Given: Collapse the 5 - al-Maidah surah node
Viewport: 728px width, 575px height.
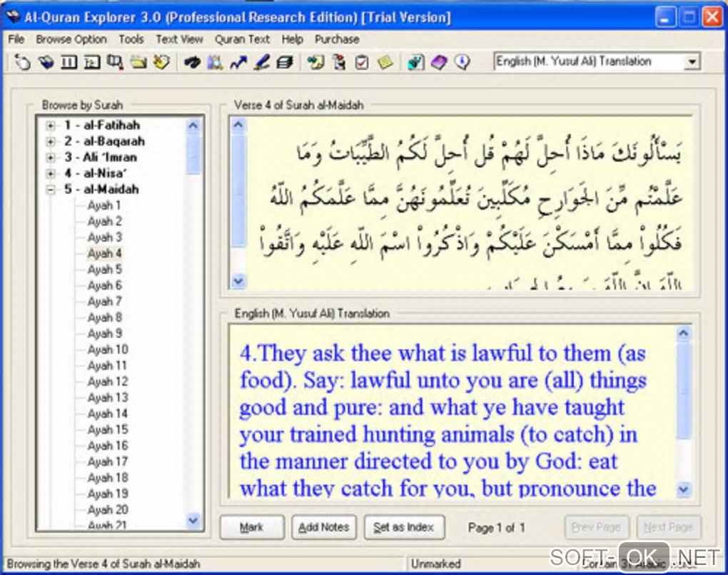Looking at the screenshot, I should (51, 189).
